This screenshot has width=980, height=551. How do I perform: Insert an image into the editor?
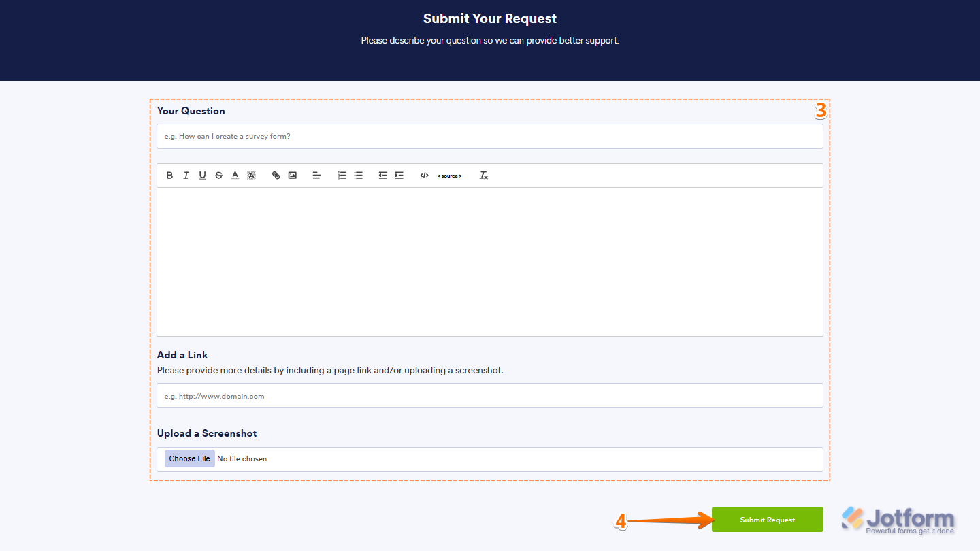(292, 175)
